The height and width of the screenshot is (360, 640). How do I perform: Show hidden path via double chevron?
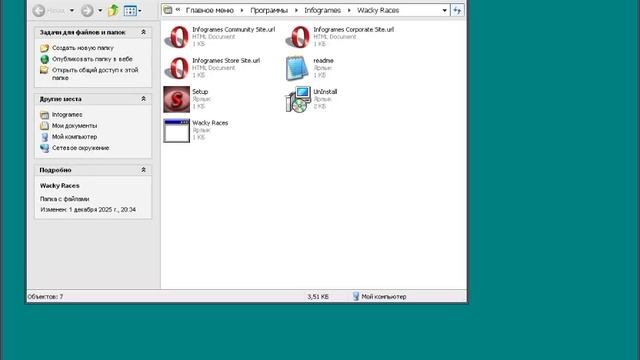[178, 9]
